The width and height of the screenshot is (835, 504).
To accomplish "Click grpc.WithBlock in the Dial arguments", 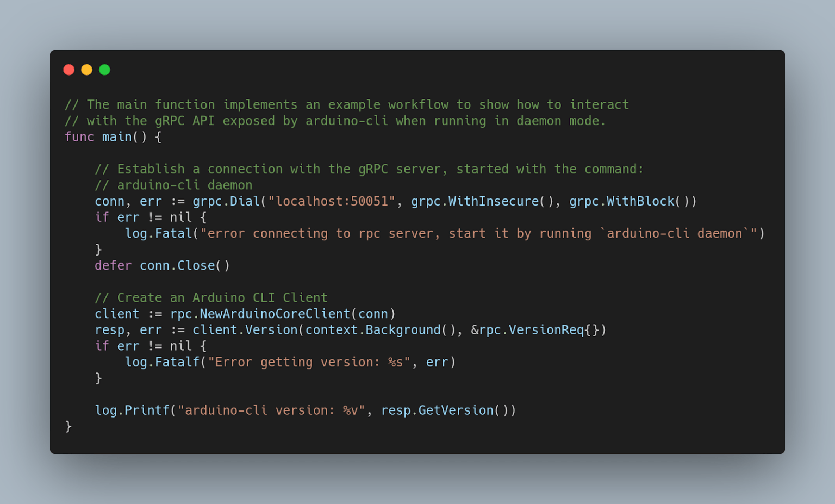I will point(622,201).
